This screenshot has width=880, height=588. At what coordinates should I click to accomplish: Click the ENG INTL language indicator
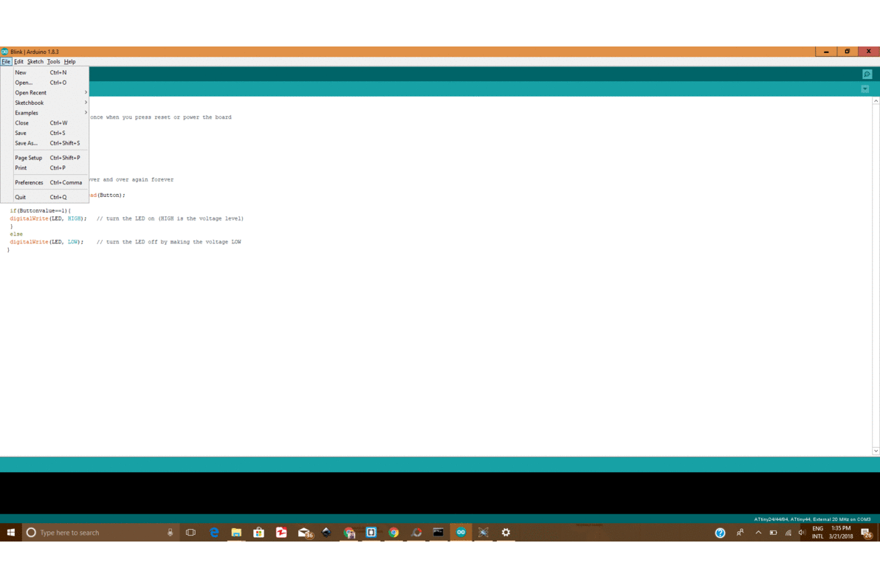818,533
